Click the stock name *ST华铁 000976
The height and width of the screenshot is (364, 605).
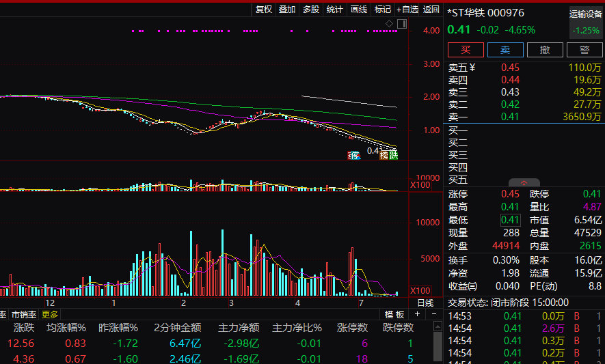click(485, 13)
